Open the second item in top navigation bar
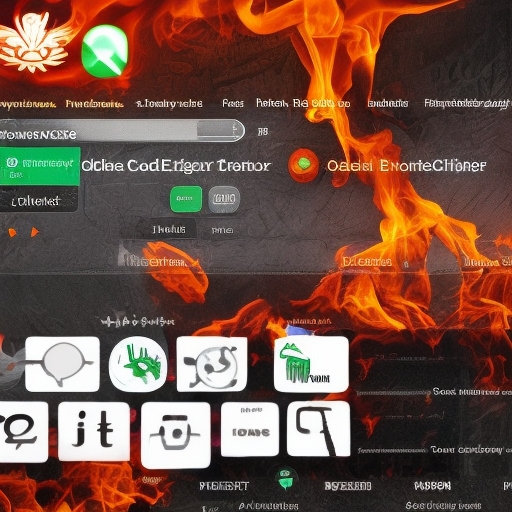 point(94,104)
